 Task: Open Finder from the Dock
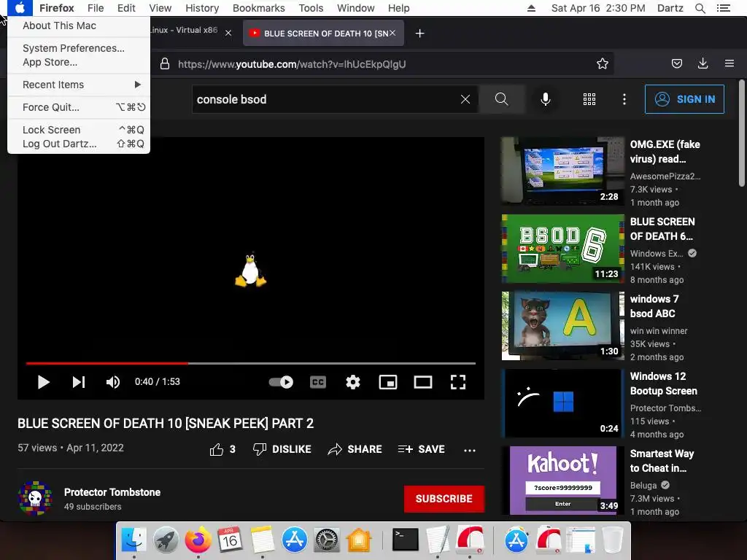click(133, 540)
